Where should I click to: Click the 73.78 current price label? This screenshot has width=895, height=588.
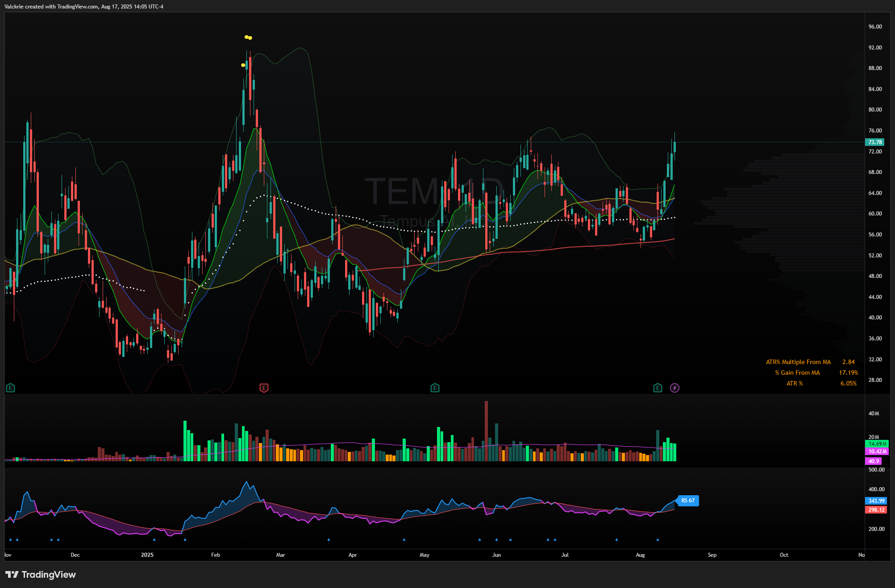(x=874, y=142)
